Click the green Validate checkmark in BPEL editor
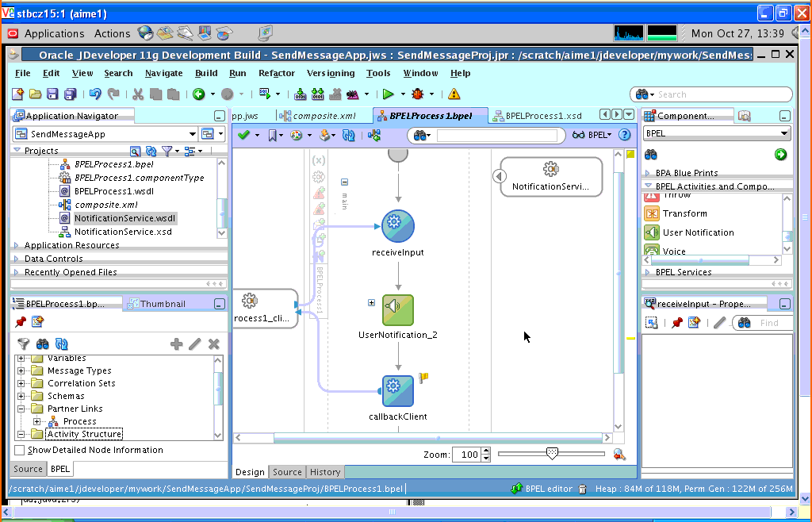This screenshot has height=522, width=812. tap(243, 135)
